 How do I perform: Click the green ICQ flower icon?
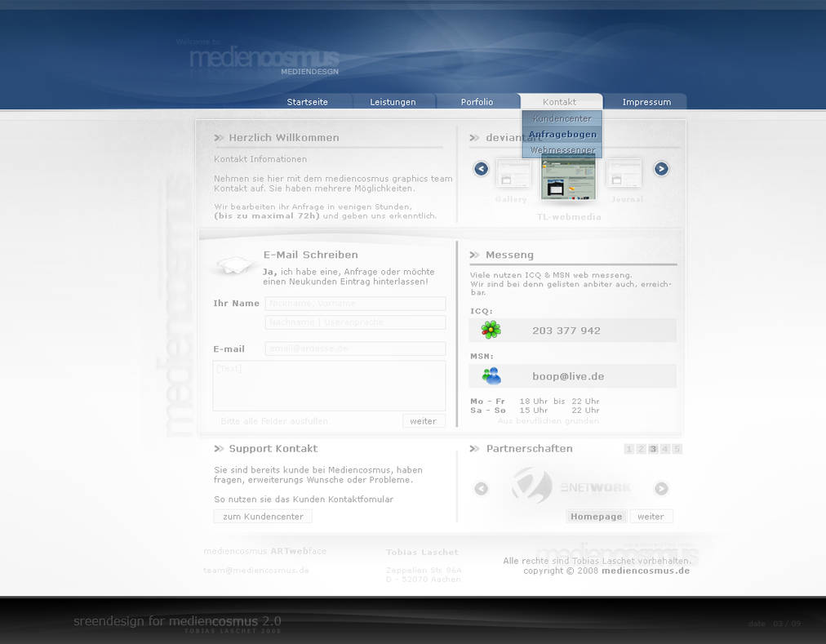[x=491, y=330]
